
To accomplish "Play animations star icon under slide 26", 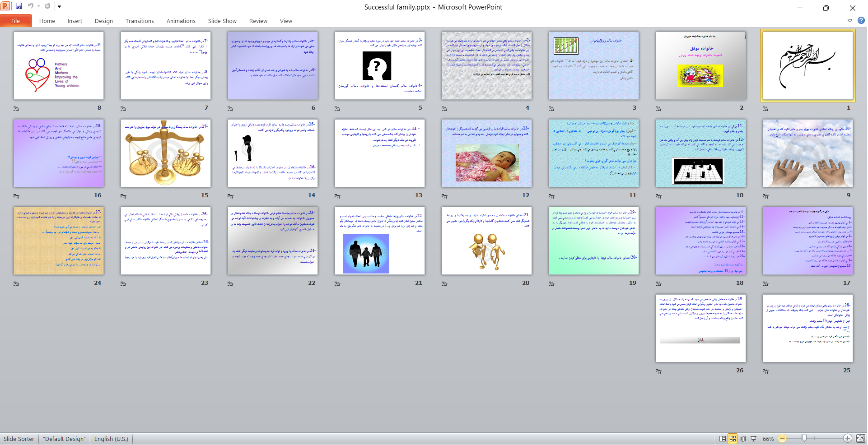I will point(658,371).
